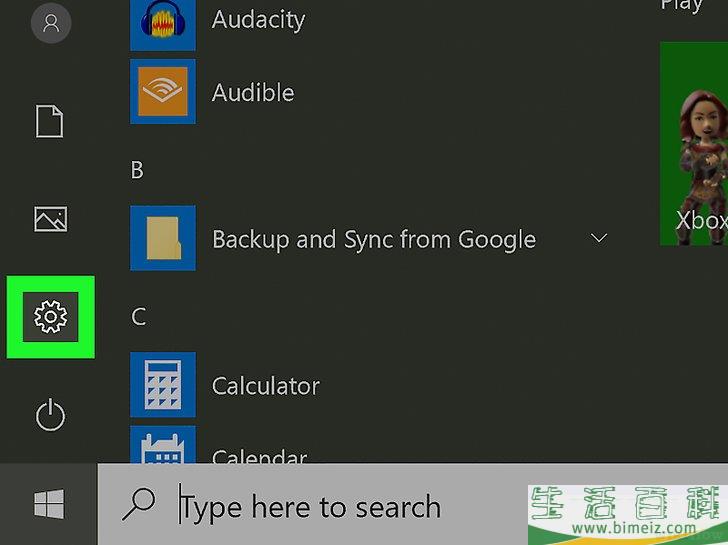Open the Pictures icon in sidebar
Viewport: 728px width, 545px height.
(x=51, y=219)
